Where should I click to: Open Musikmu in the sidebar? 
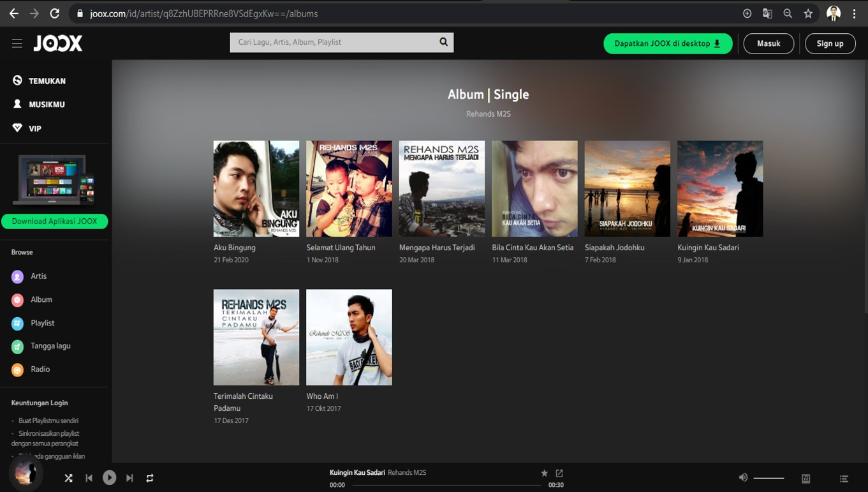click(x=40, y=105)
